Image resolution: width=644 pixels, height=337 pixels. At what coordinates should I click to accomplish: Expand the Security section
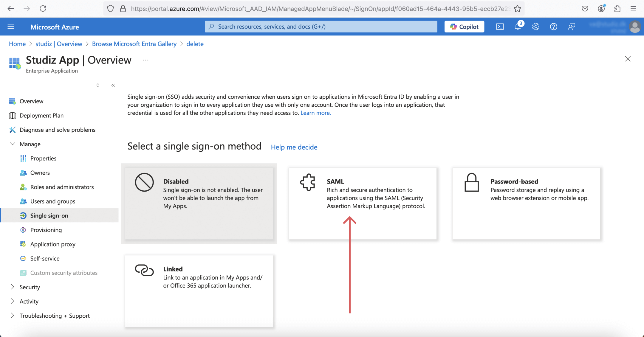13,287
